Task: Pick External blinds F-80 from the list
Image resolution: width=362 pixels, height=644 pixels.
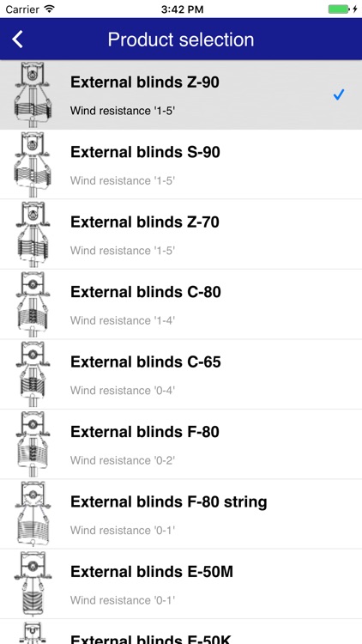Action: pyautogui.click(x=181, y=444)
